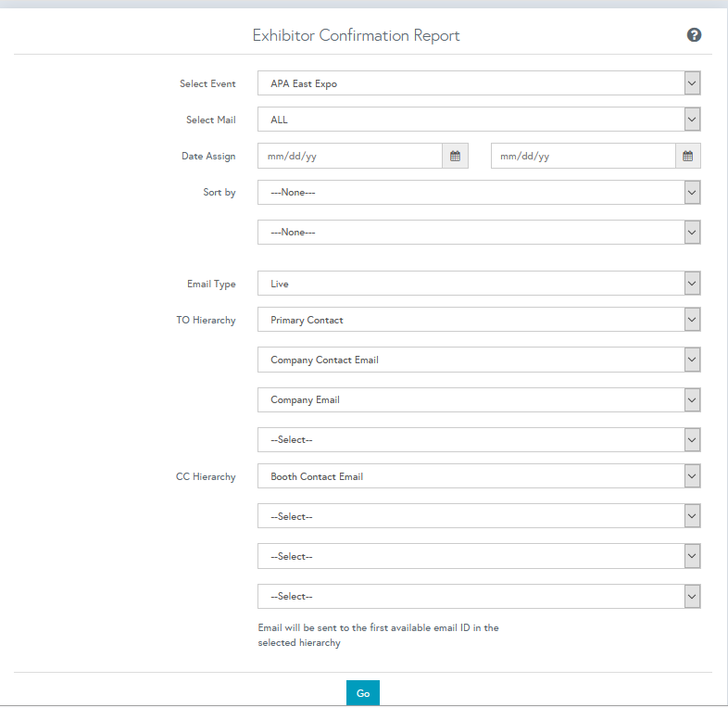
Task: Change Email Type from Live
Action: click(x=478, y=284)
